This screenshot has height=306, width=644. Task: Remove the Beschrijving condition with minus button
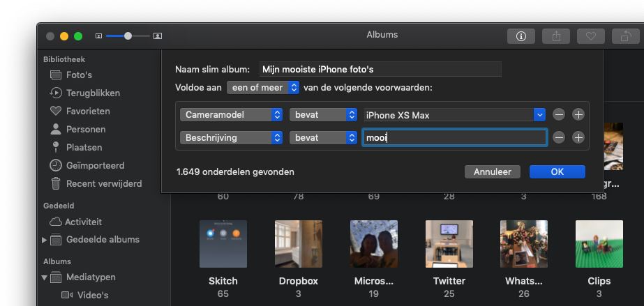pyautogui.click(x=559, y=138)
